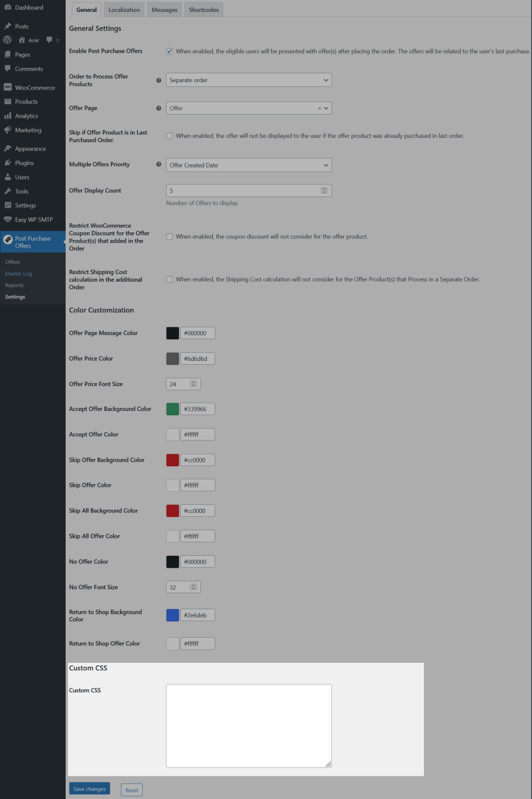Screen dimensions: 532x799
Task: Open the Separate order dropdown
Action: [248, 80]
